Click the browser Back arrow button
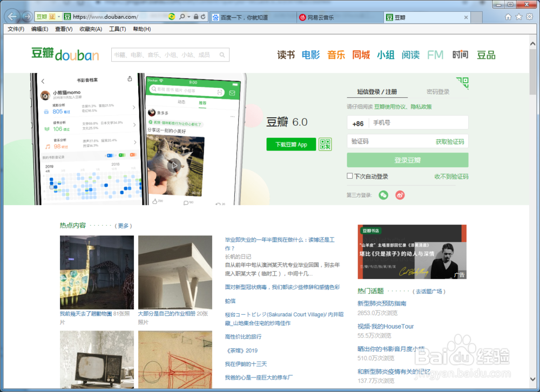 12,16
